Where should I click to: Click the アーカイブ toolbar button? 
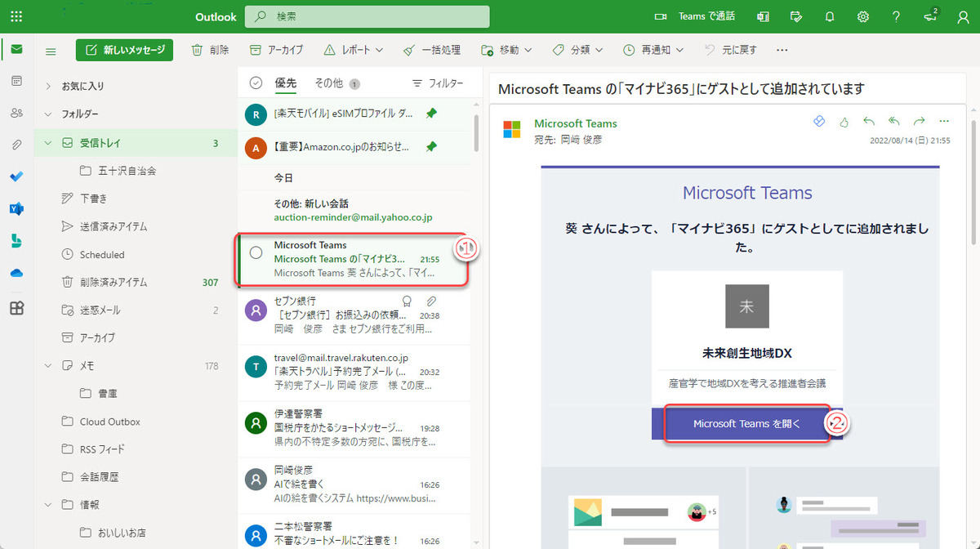(276, 50)
